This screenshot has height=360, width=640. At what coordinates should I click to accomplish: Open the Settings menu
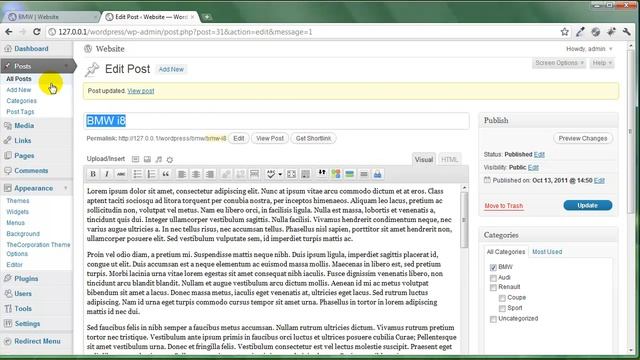pyautogui.click(x=27, y=324)
